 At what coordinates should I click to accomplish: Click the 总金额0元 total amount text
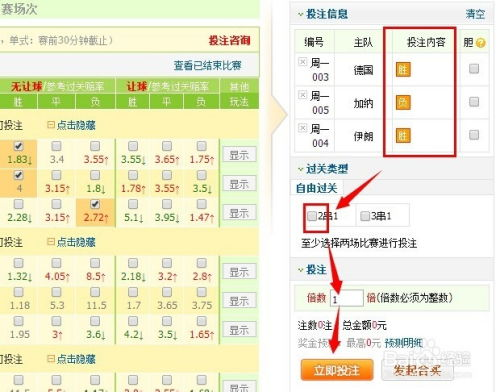(364, 325)
